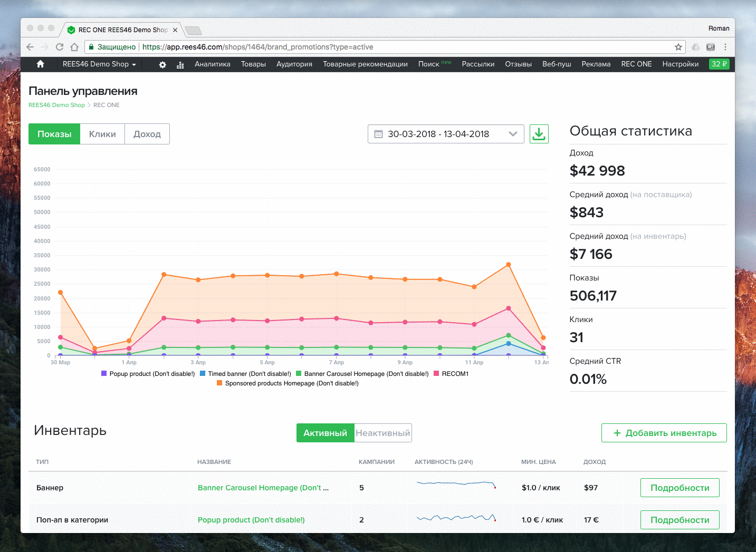756x552 pixels.
Task: Open the 32 ₽ balance badge
Action: [719, 64]
